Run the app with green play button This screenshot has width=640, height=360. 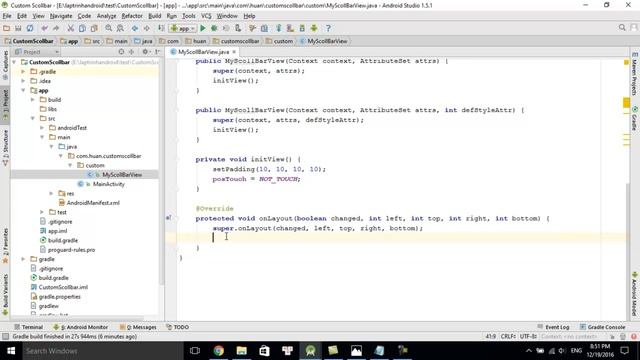pyautogui.click(x=203, y=28)
